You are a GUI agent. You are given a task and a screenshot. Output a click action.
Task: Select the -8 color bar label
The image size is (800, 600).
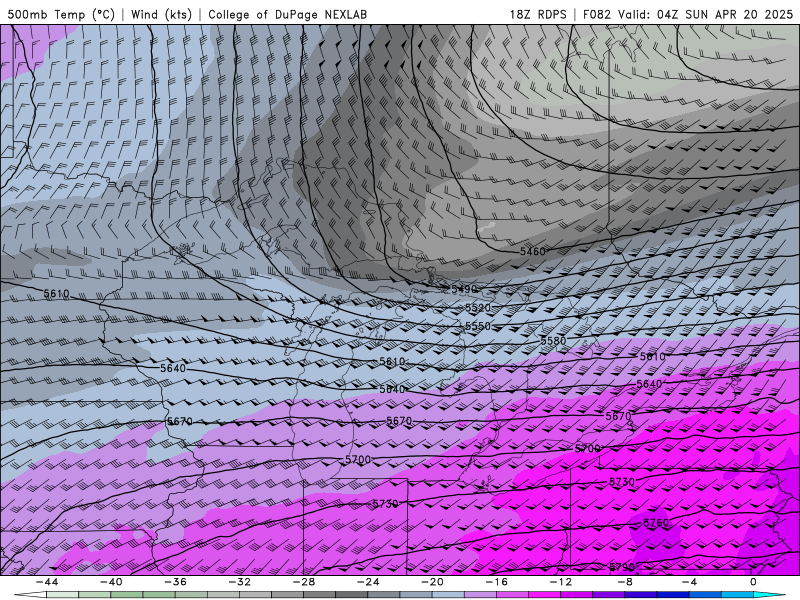[x=625, y=582]
